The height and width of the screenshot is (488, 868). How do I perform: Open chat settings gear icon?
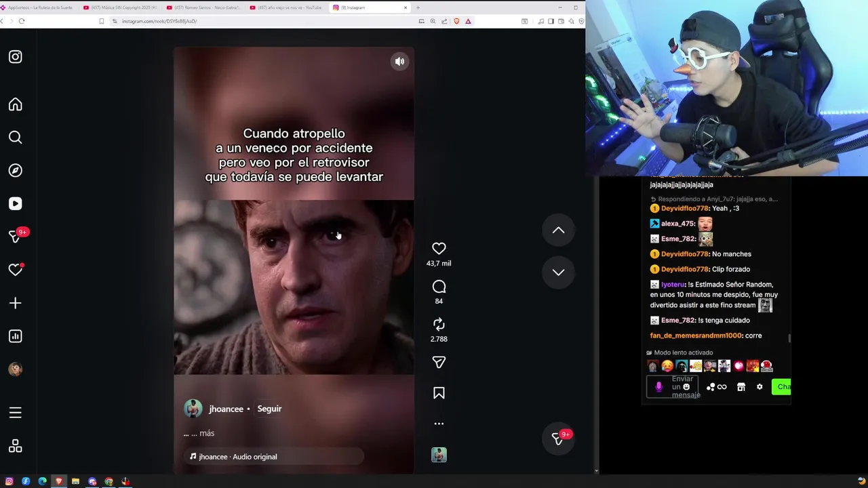tap(759, 387)
